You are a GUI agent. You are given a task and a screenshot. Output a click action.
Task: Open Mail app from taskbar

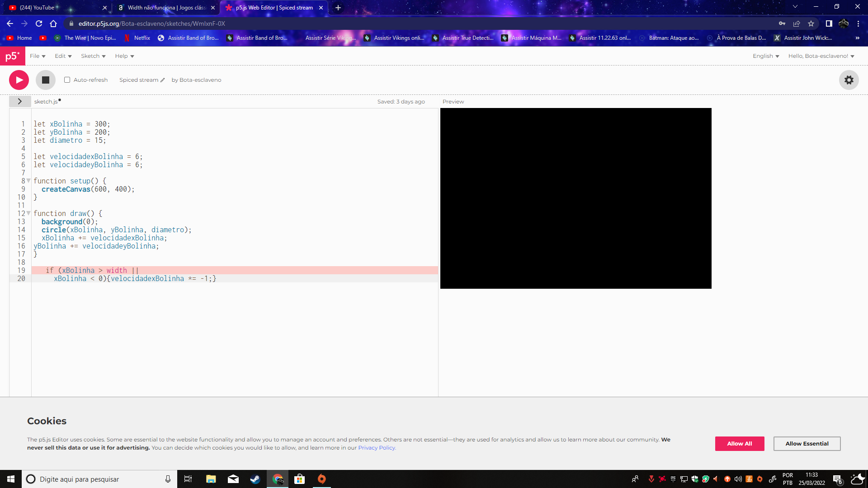click(x=233, y=479)
